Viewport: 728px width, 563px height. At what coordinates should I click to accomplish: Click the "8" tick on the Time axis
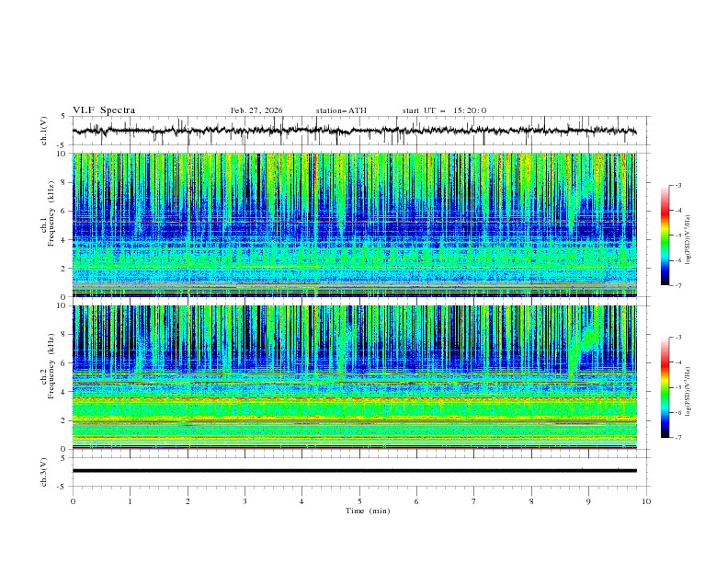pyautogui.click(x=531, y=501)
